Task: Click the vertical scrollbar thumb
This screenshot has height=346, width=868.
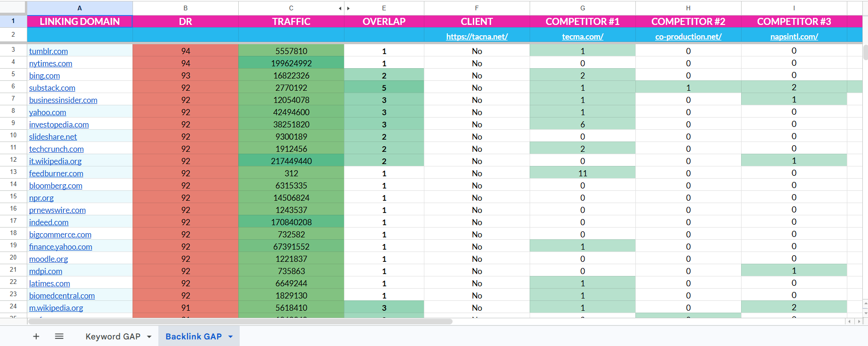Action: click(x=865, y=52)
